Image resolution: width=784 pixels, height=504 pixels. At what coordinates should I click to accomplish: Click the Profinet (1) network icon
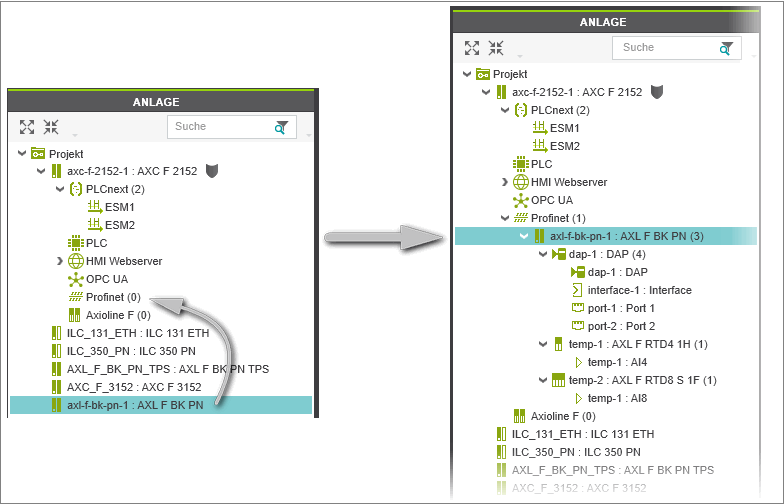(520, 218)
